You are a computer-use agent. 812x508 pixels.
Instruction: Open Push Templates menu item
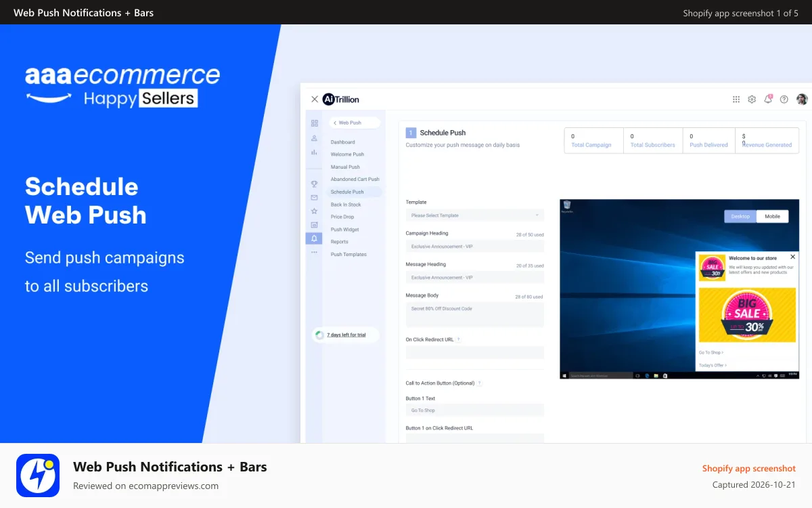click(348, 255)
